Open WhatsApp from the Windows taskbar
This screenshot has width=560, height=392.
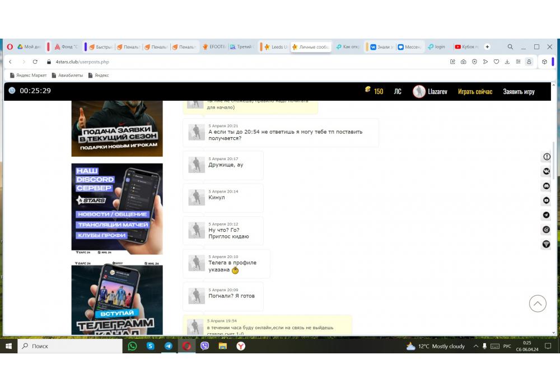(132, 346)
